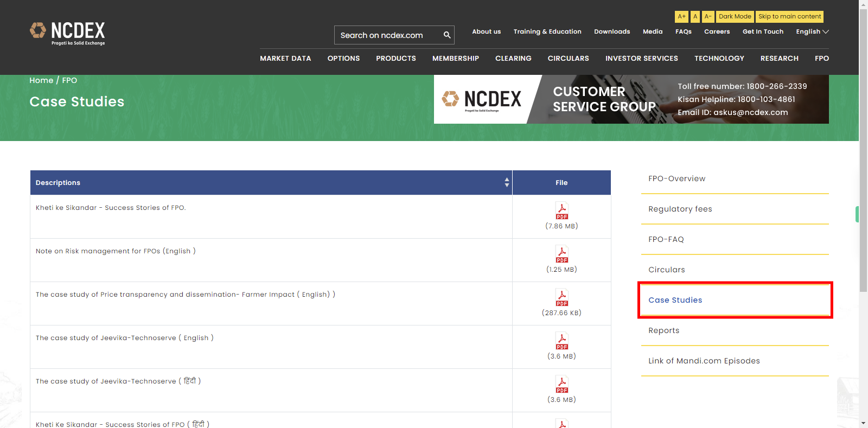The width and height of the screenshot is (868, 428).
Task: Open PDF for Kheti ke Sikandar success stories
Action: pos(561,210)
